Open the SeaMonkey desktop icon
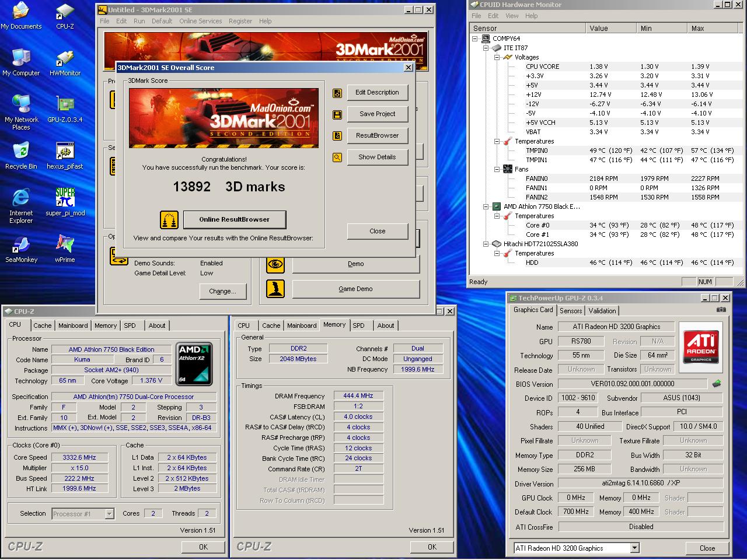Viewport: 747px width, 560px height. tap(21, 249)
